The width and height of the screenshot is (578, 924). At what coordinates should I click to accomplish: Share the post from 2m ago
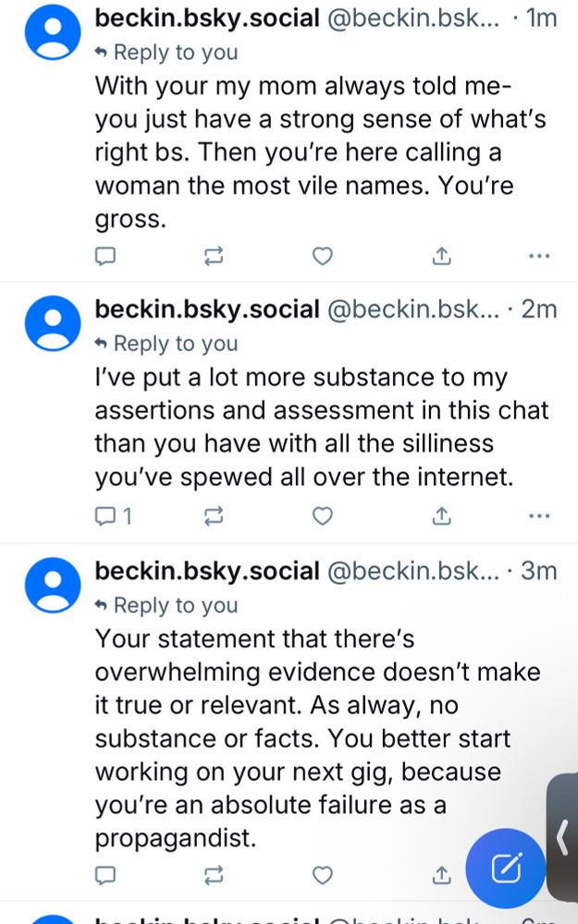click(442, 517)
